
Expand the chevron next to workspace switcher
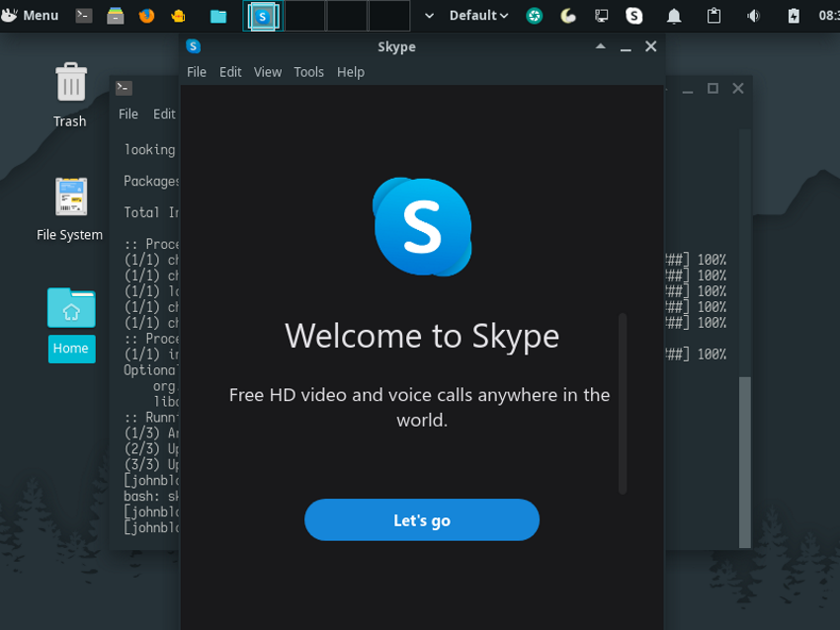[x=429, y=16]
